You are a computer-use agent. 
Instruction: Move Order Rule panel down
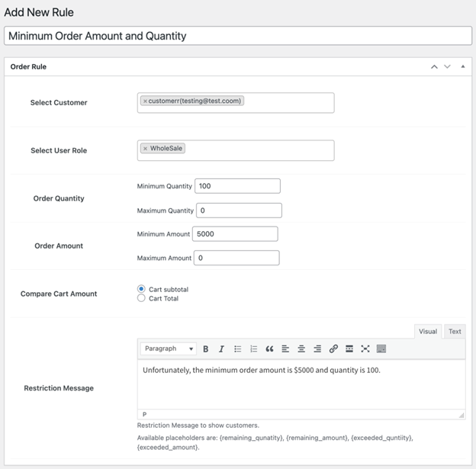click(x=448, y=66)
